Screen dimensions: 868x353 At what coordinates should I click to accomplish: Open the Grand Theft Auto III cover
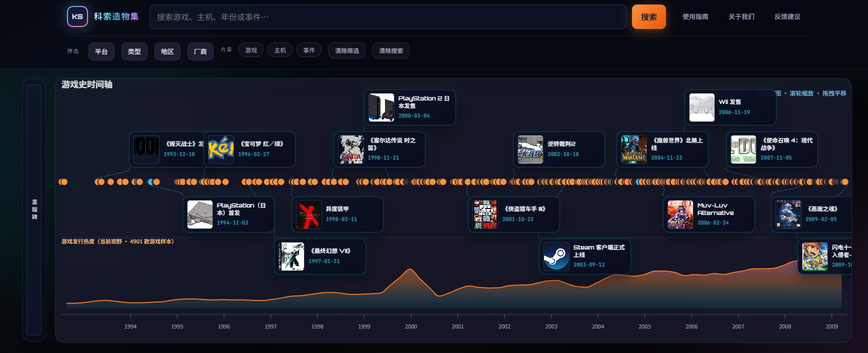pyautogui.click(x=485, y=214)
